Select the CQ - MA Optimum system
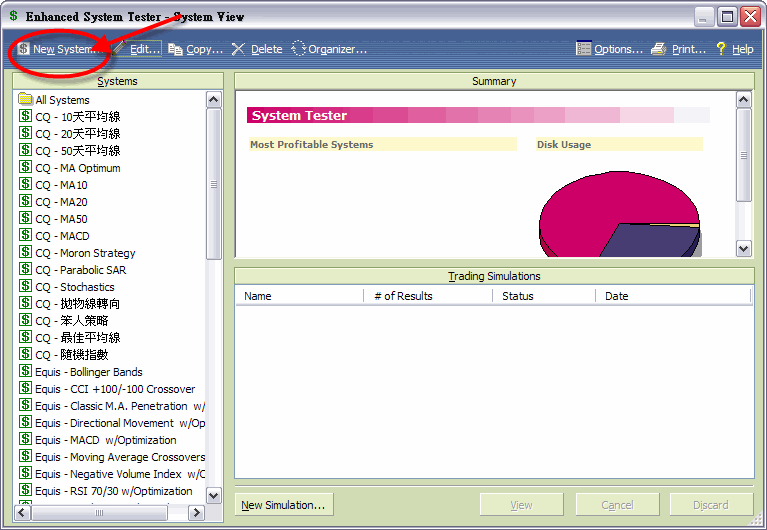Viewport: 767px width, 530px height. point(69,168)
